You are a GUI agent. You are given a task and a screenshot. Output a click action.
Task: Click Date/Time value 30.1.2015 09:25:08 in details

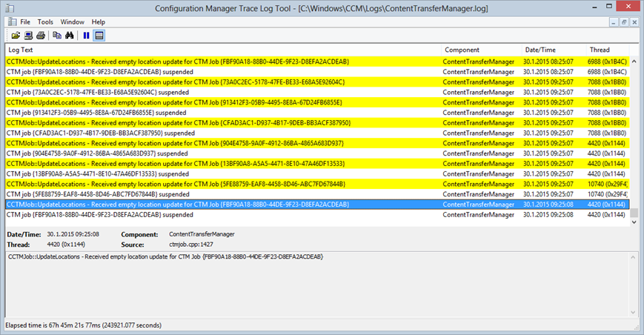tap(73, 234)
